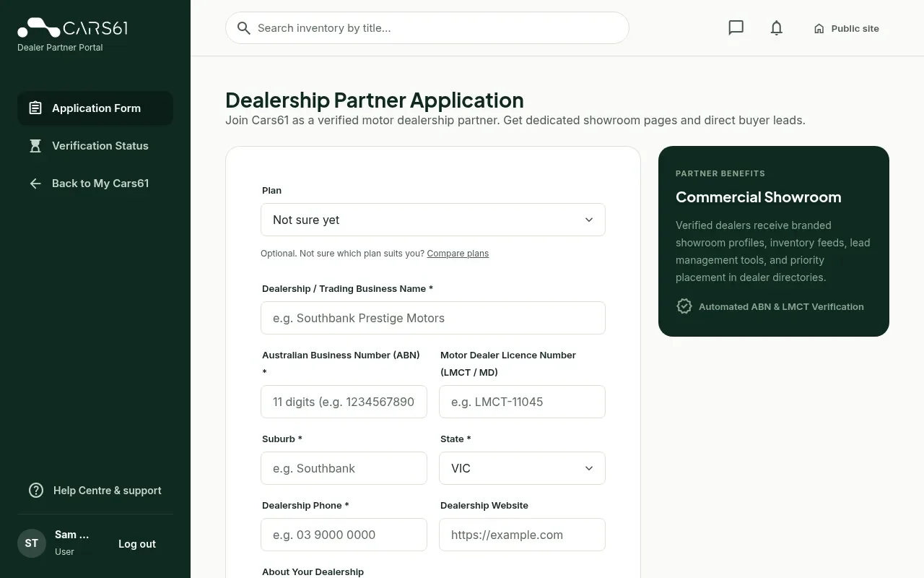
Task: Focus the Search inventory by title field
Action: click(427, 28)
